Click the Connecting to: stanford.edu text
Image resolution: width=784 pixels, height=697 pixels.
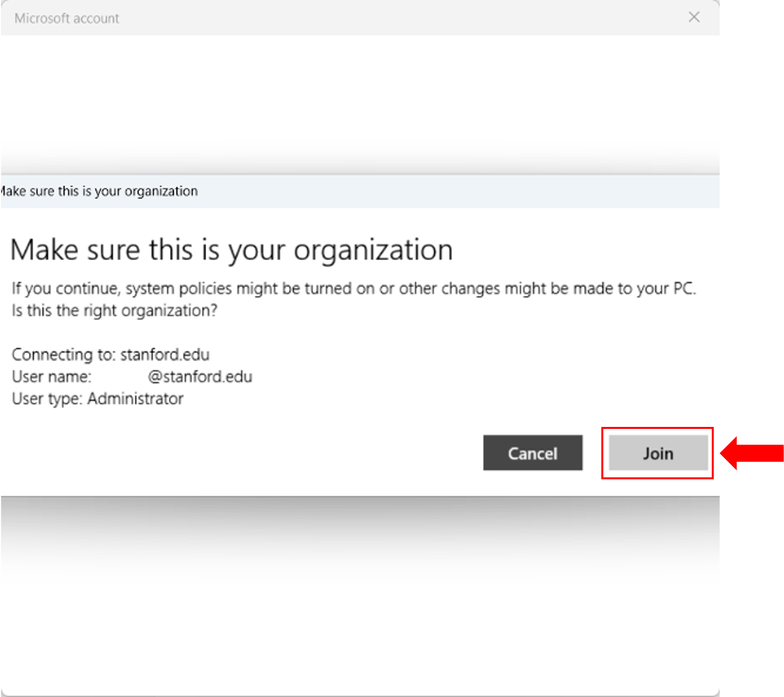[x=111, y=355]
